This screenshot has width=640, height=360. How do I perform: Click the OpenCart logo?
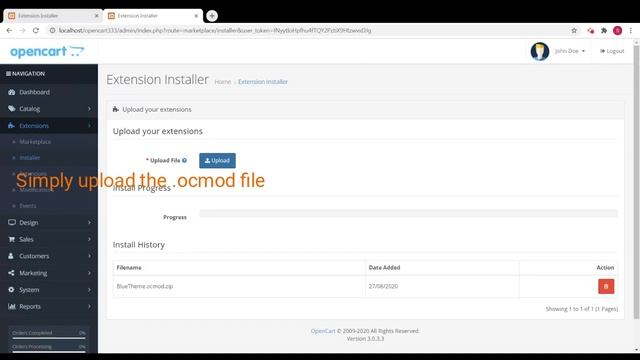[x=47, y=51]
